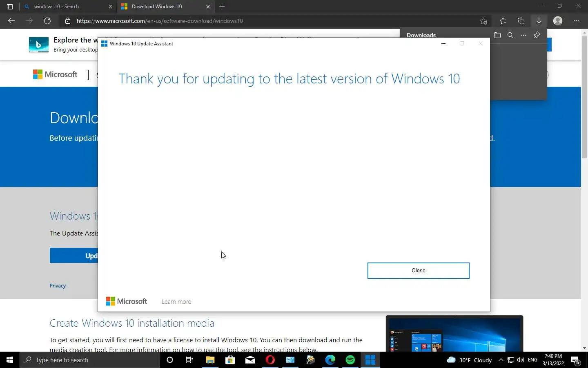The height and width of the screenshot is (368, 588).
Task: Open the Windows Start menu
Action: 10,360
